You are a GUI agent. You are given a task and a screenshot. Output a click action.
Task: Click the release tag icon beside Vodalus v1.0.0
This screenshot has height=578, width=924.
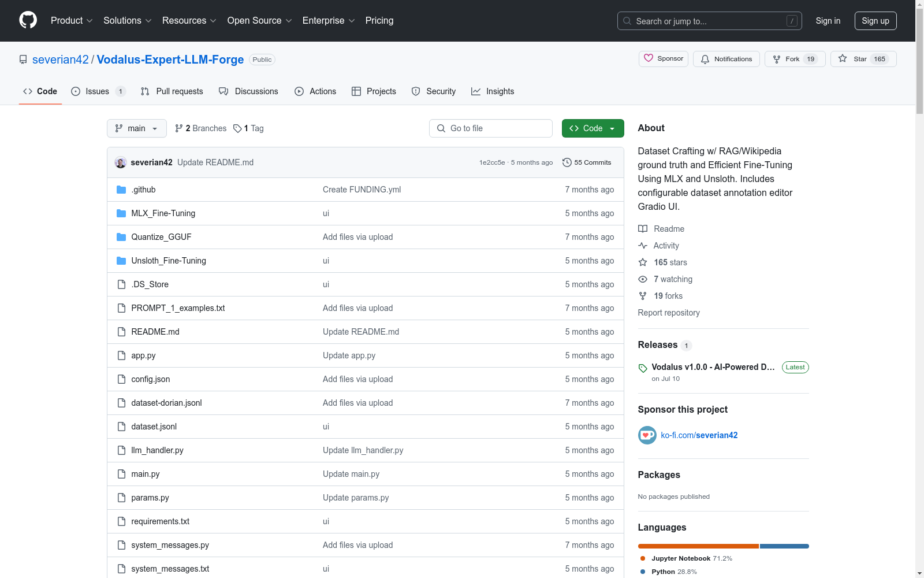[643, 368]
